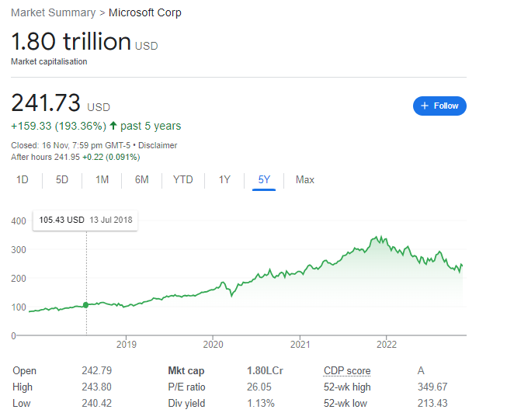This screenshot has width=507, height=420.
Task: Click the green data point on chart
Action: [85, 304]
